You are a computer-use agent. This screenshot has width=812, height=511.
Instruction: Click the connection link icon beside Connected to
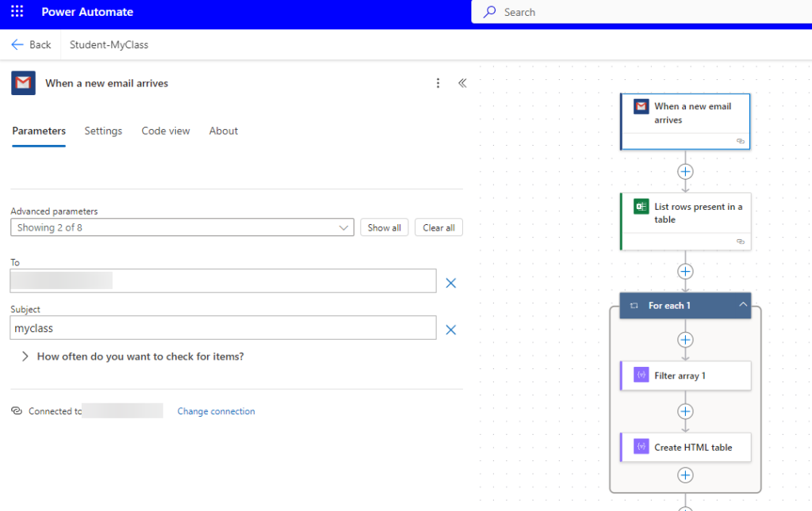(17, 410)
